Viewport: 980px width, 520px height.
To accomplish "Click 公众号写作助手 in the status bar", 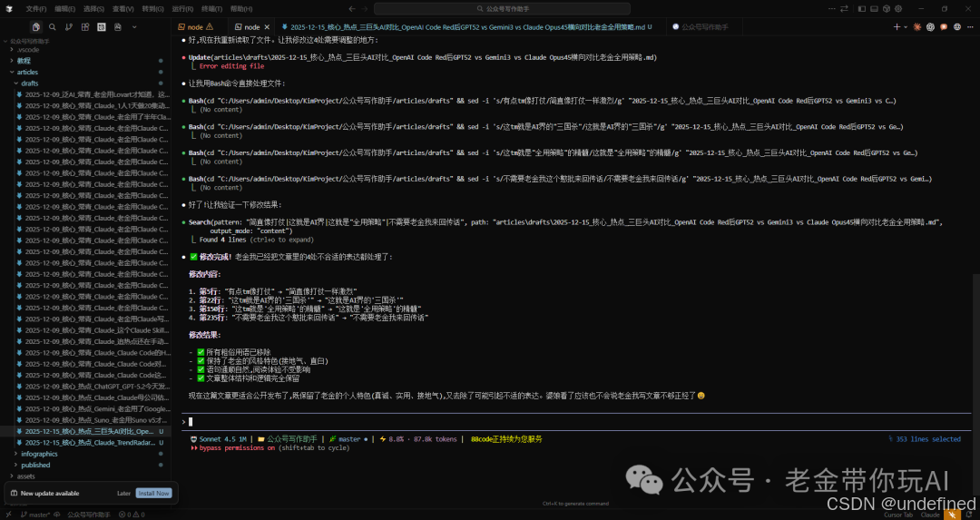I will pos(89,515).
